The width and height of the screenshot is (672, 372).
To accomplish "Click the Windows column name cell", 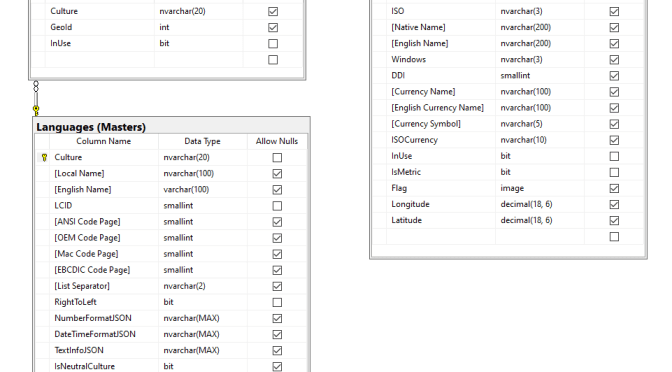I will click(441, 60).
